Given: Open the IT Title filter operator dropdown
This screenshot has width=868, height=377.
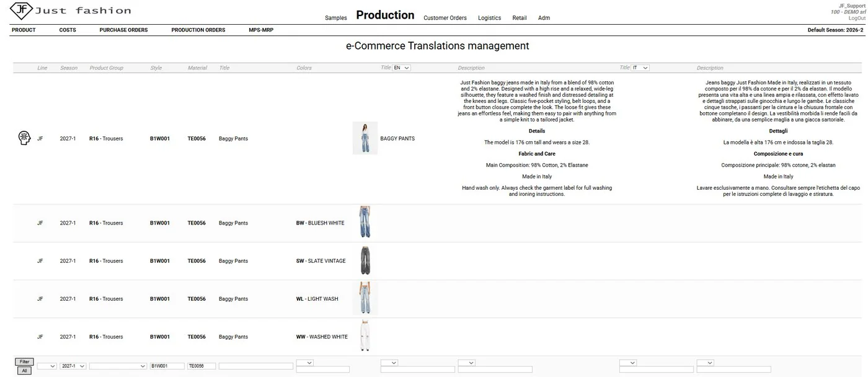Looking at the screenshot, I should (627, 362).
